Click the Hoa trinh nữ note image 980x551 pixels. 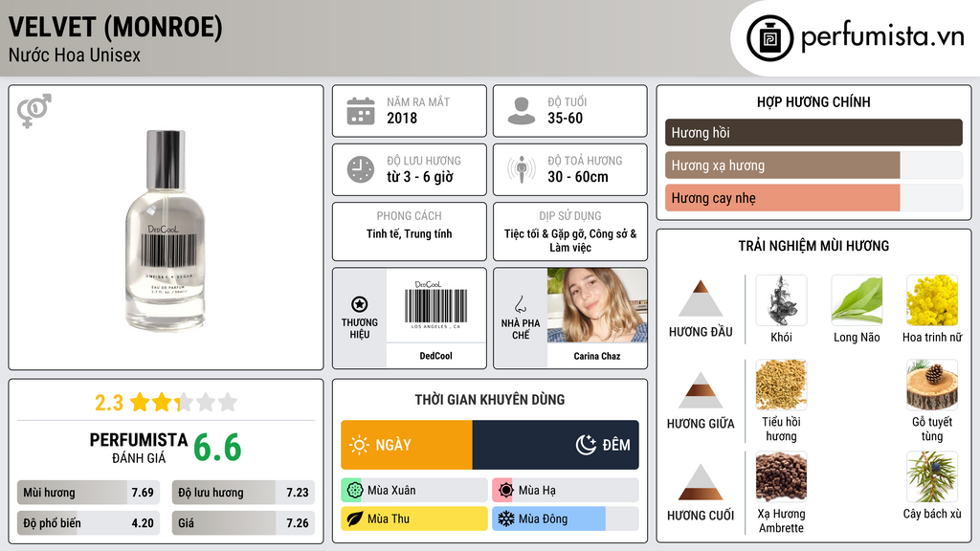[x=932, y=300]
